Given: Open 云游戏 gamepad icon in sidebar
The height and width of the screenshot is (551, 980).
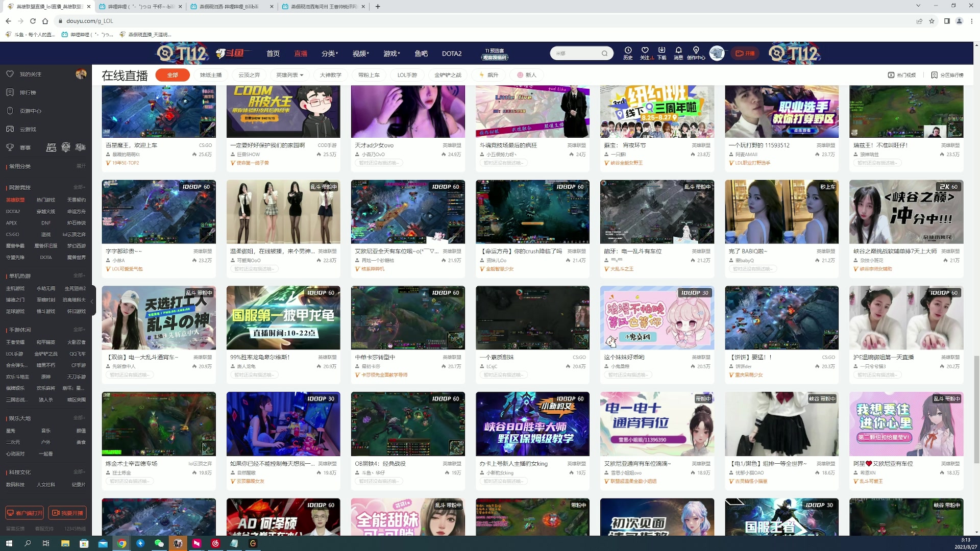Looking at the screenshot, I should (10, 129).
